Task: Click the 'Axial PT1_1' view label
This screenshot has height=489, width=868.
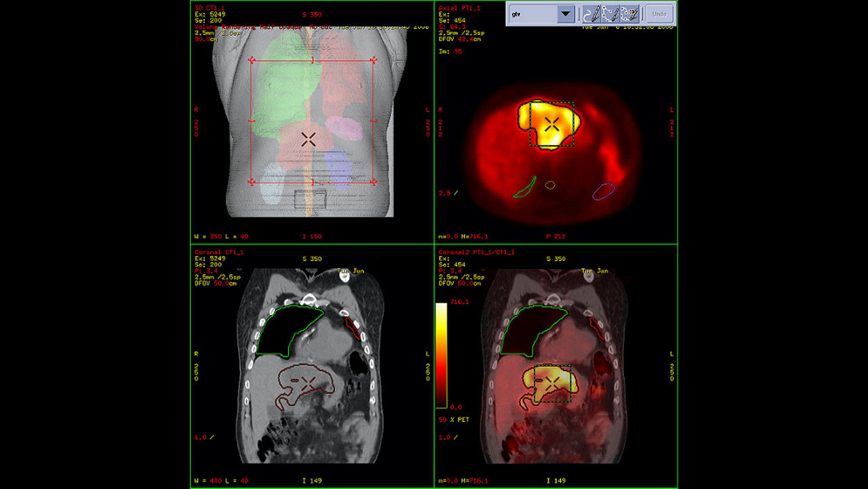Action: click(459, 7)
